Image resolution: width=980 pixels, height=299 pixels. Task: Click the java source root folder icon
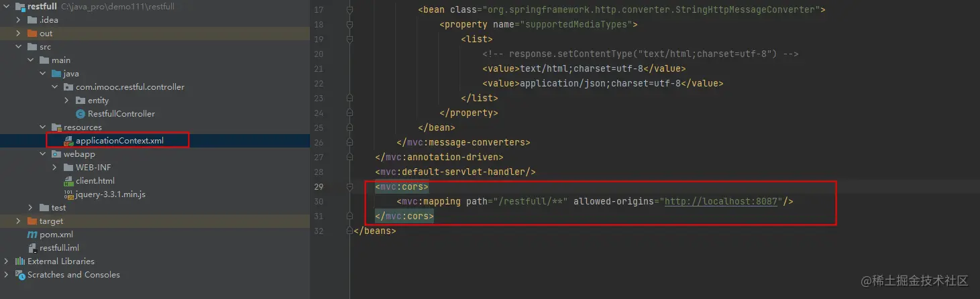click(56, 74)
